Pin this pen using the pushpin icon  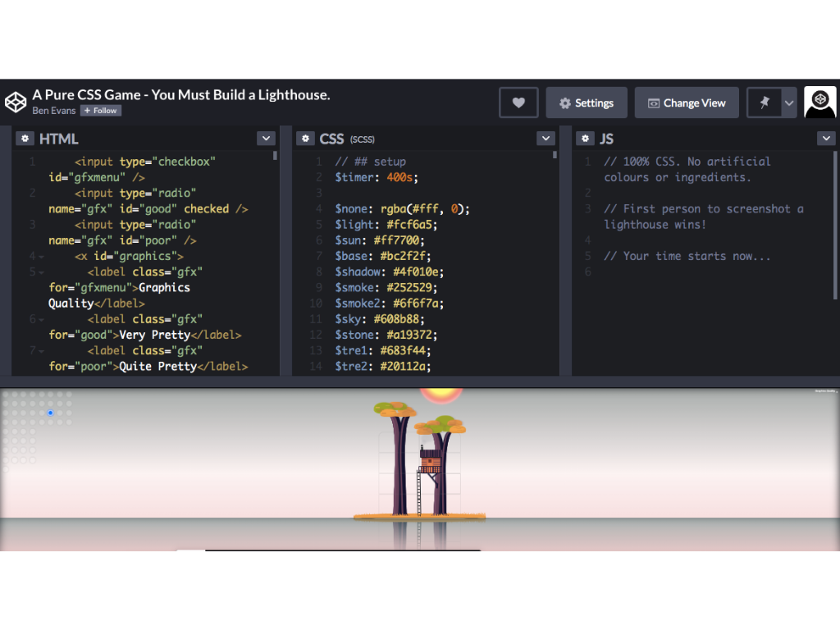coord(765,103)
